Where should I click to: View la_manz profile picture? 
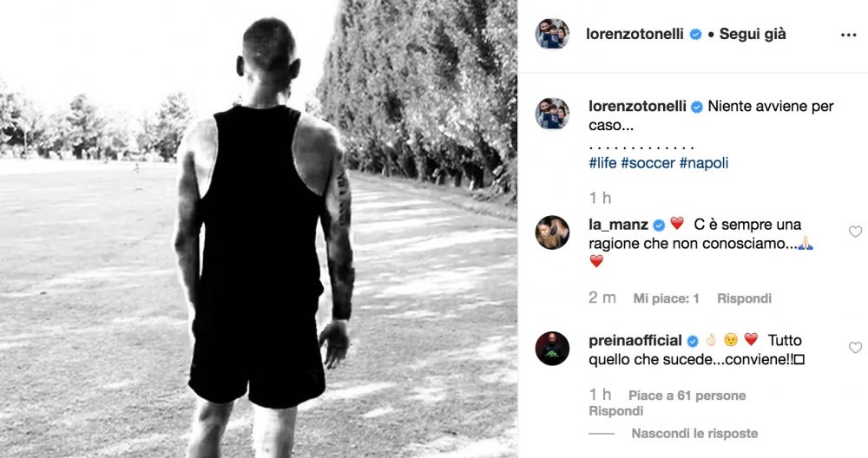pyautogui.click(x=552, y=232)
